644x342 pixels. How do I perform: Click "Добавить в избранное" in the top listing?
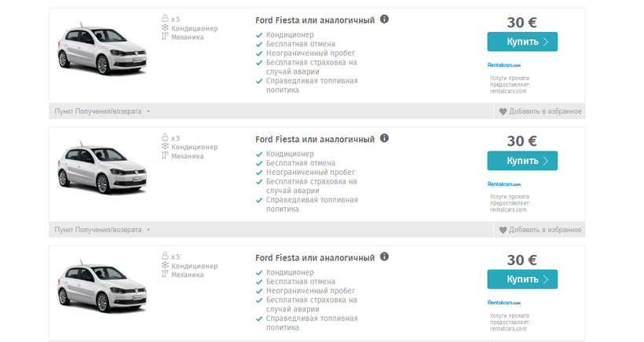point(545,111)
